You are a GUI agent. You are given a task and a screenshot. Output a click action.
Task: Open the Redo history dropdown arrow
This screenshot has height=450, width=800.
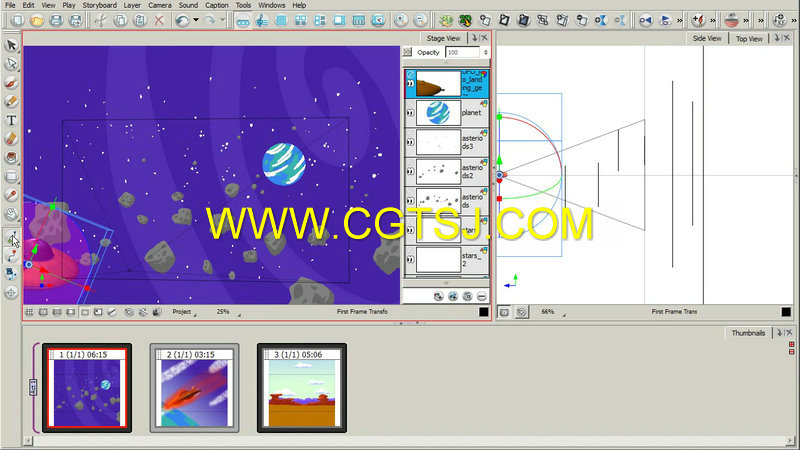pos(222,20)
